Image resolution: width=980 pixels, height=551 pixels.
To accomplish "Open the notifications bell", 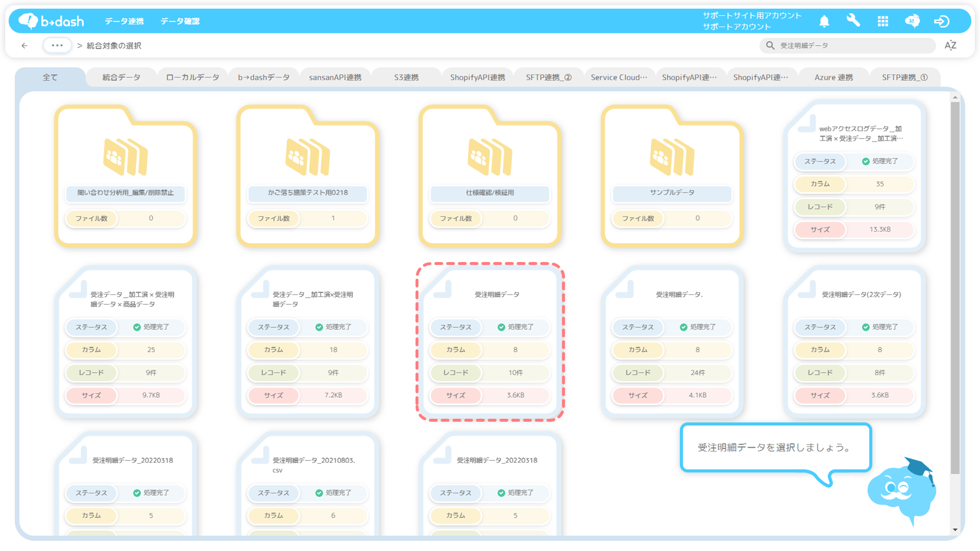I will [x=824, y=21].
